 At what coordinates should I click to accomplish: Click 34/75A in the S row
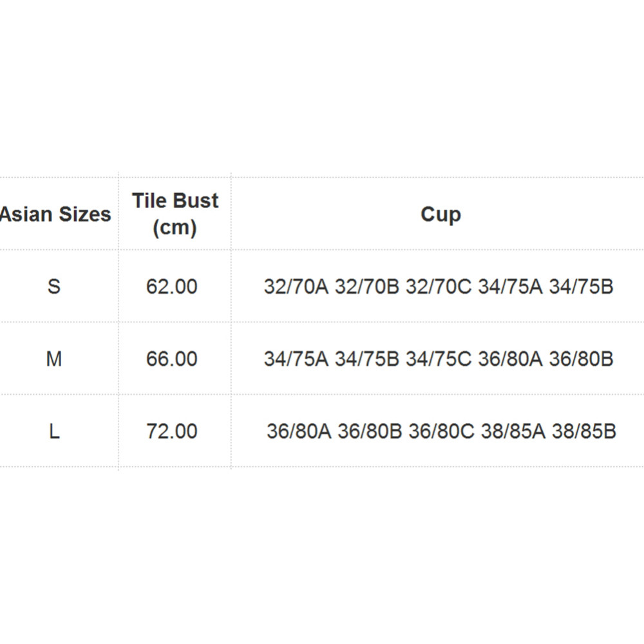click(511, 287)
